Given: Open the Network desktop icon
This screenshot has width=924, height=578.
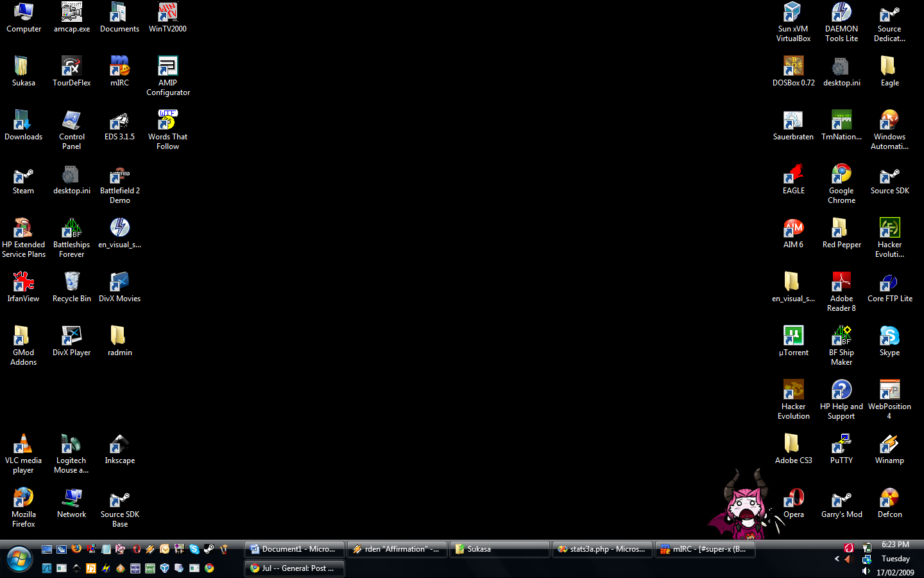Looking at the screenshot, I should tap(72, 503).
